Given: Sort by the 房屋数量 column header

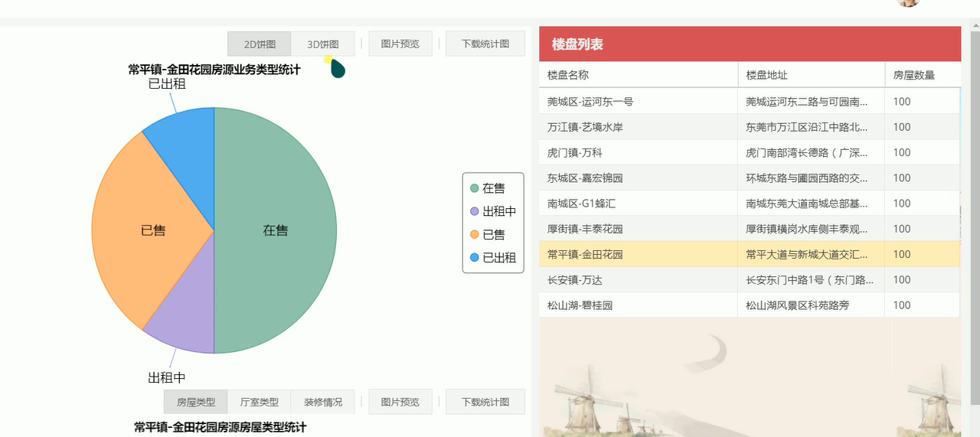Looking at the screenshot, I should click(x=923, y=75).
